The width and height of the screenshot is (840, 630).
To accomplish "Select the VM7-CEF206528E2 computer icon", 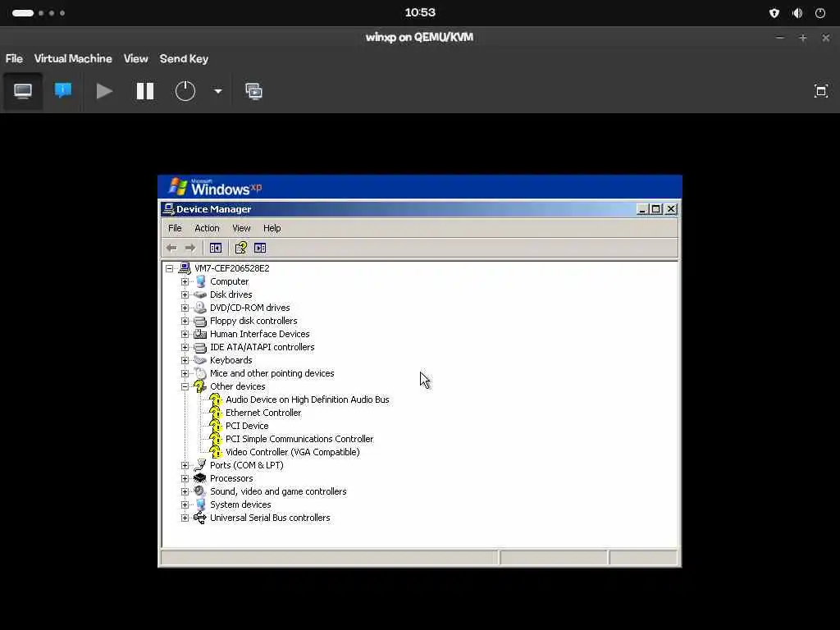I will tap(185, 268).
